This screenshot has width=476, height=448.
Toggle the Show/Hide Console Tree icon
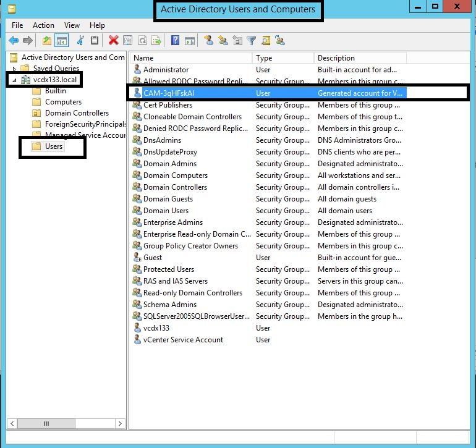[x=62, y=41]
